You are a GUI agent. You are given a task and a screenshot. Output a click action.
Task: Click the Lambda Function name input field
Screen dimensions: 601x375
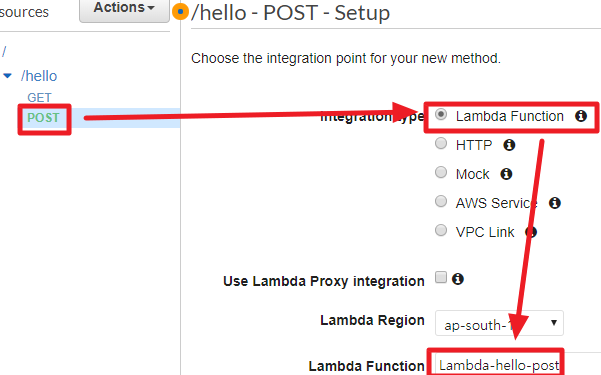point(498,363)
